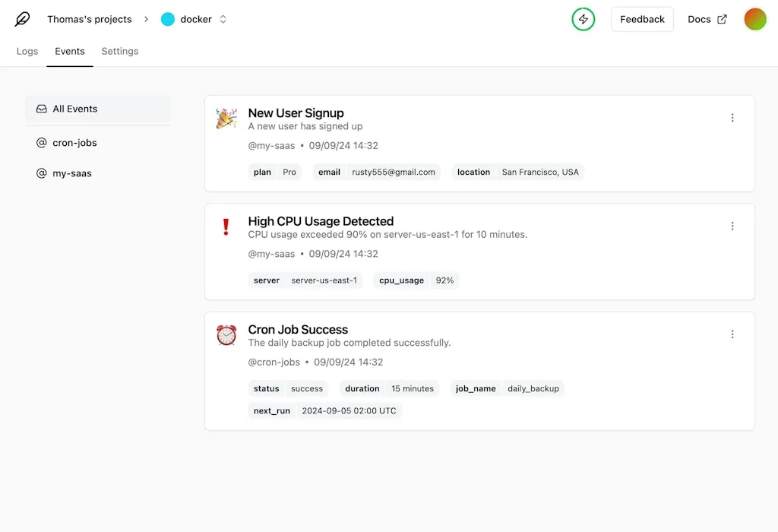Click the @my-saas link under New User Signup
Image resolution: width=778 pixels, height=532 pixels.
[271, 145]
